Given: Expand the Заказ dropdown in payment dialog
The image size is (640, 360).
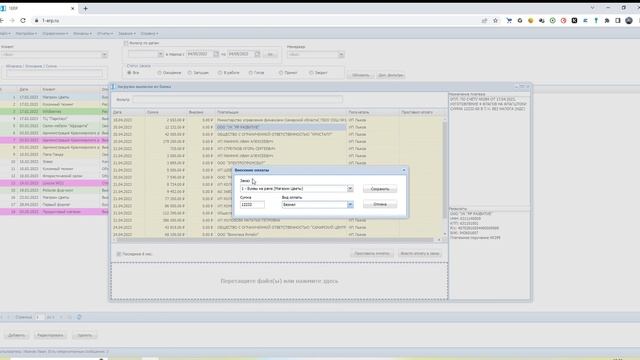Looking at the screenshot, I should [x=350, y=189].
